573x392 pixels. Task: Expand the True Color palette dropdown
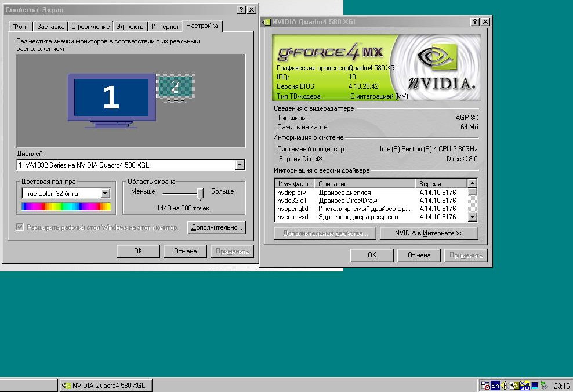tap(105, 193)
